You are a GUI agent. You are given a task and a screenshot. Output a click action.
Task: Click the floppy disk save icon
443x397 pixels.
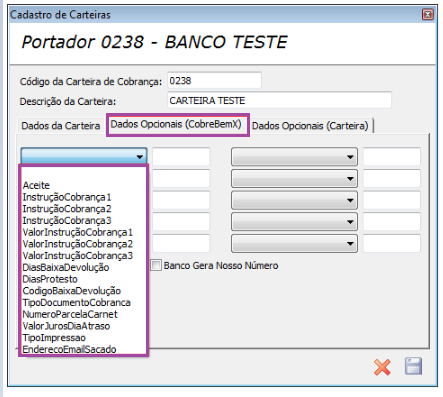coord(413,366)
